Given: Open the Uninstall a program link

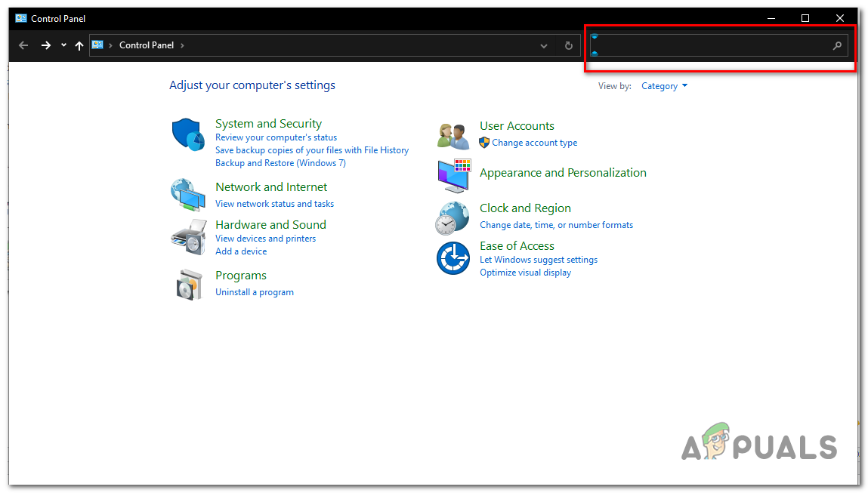Looking at the screenshot, I should coord(254,291).
